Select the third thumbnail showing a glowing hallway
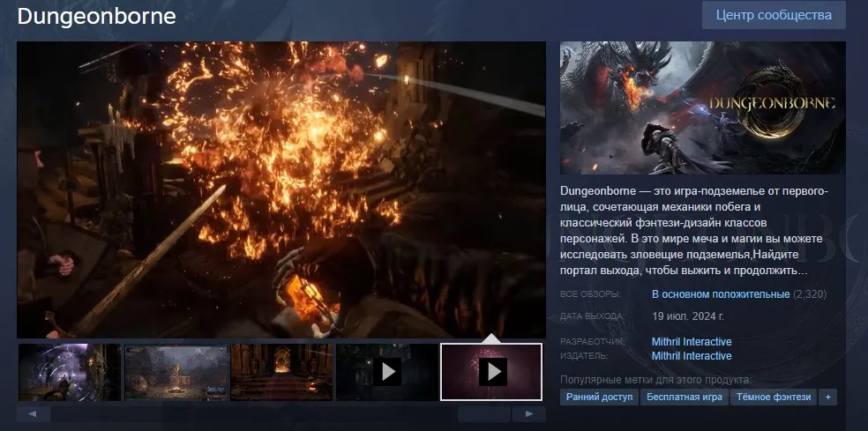Screen dimensions: 868x431 [x=281, y=372]
